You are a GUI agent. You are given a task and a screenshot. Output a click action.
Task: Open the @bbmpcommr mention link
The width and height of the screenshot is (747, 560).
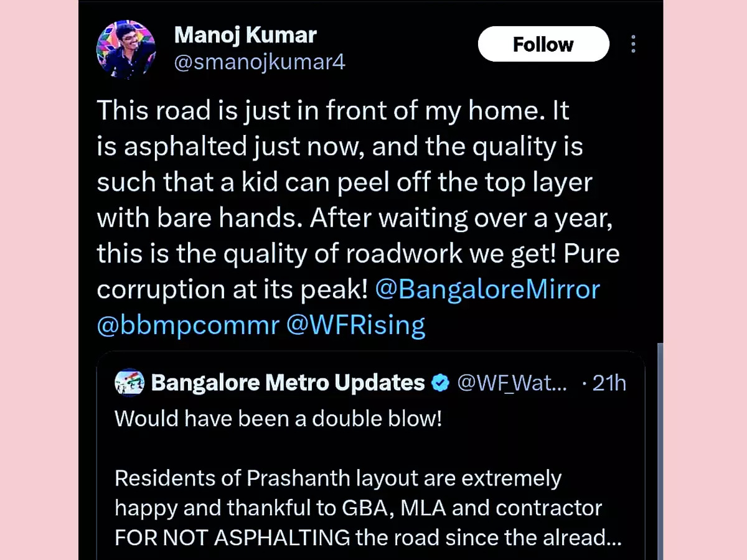tap(188, 325)
